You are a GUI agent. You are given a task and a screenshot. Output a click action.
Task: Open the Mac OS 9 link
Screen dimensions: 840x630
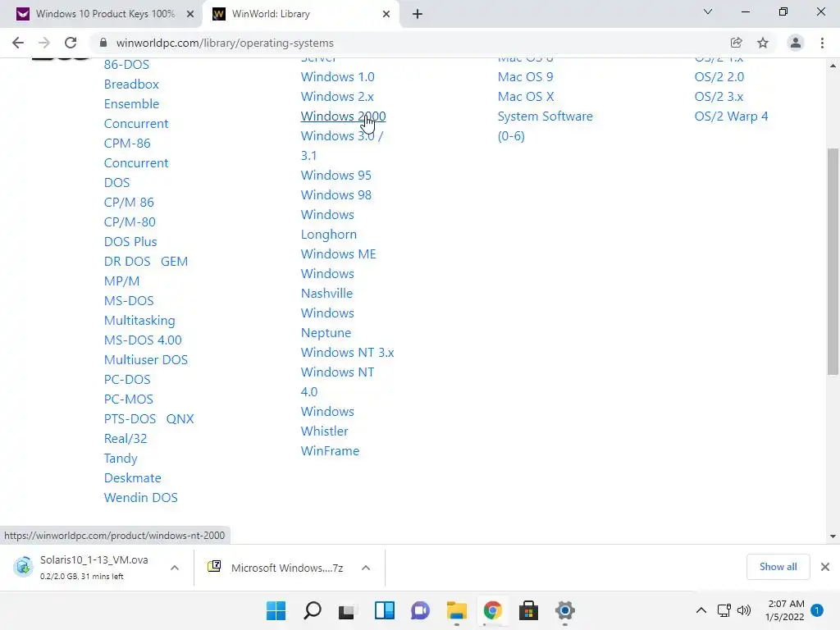point(525,76)
